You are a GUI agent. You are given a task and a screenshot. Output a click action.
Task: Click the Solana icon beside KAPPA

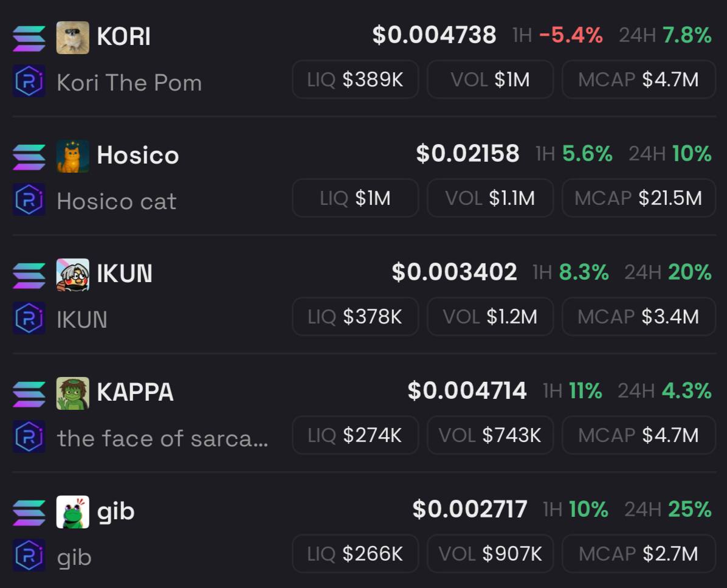point(29,393)
